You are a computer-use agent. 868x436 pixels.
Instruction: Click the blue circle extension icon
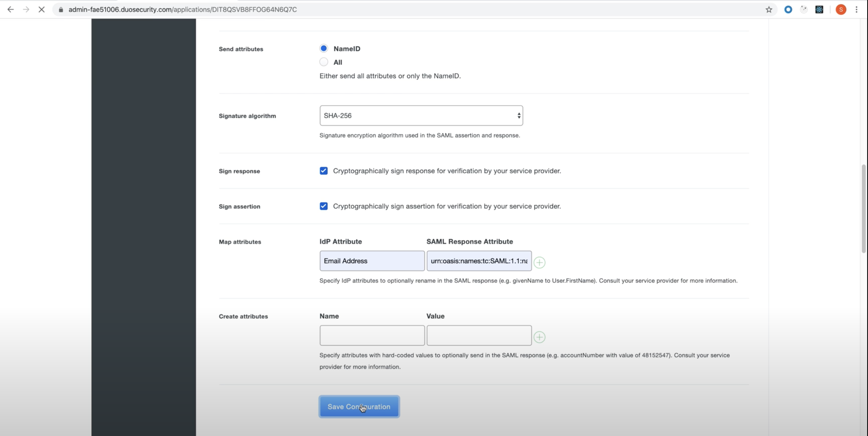point(788,9)
